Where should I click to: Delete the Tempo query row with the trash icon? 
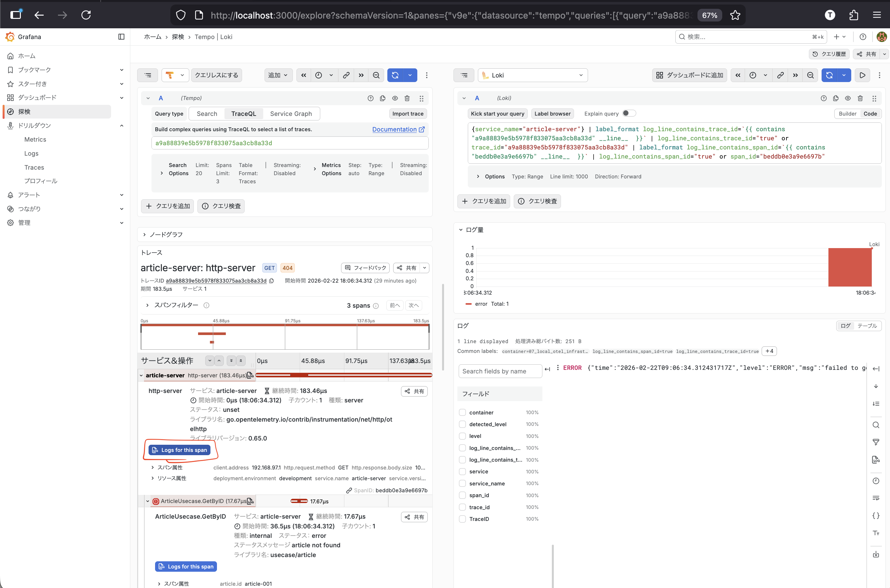(x=407, y=98)
